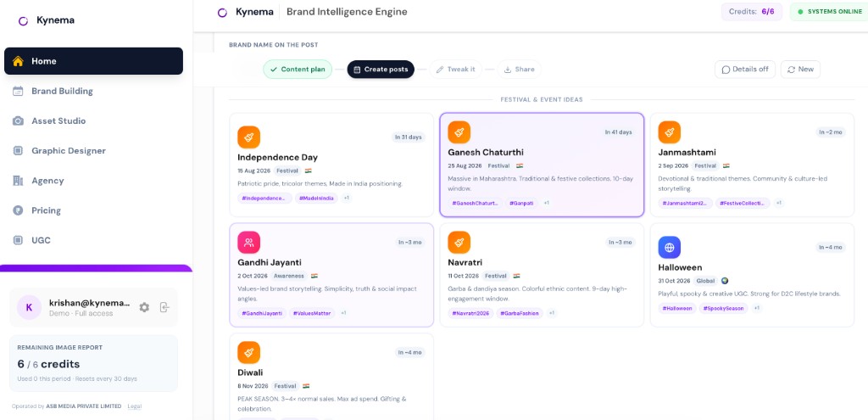The width and height of the screenshot is (868, 420).
Task: Open the Share step
Action: (519, 70)
